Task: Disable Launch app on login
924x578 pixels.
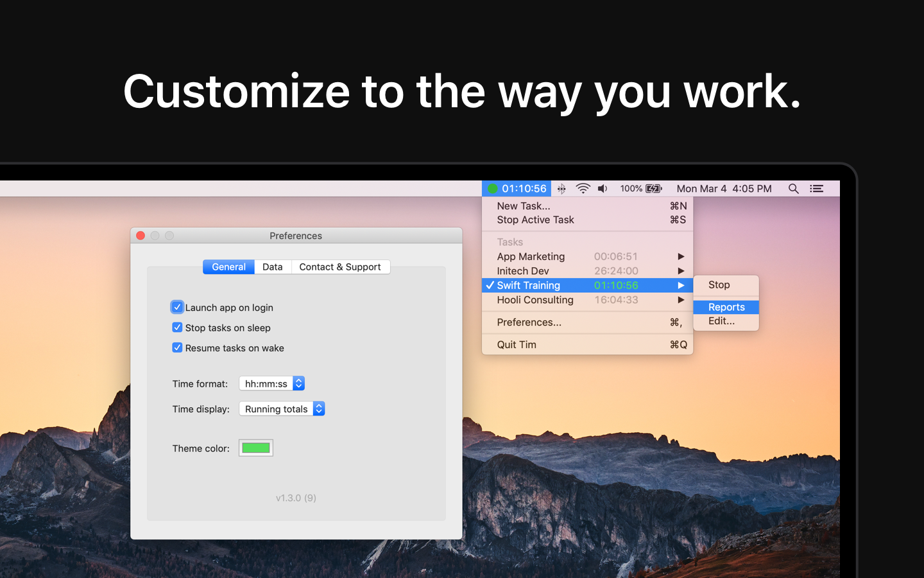Action: (x=177, y=307)
